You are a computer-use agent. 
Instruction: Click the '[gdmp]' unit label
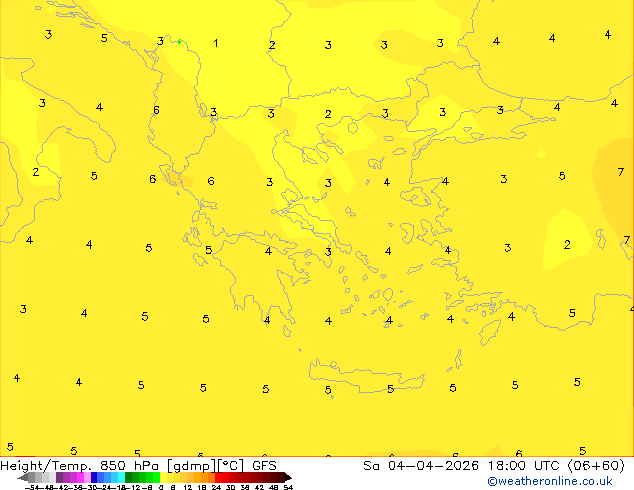[192, 466]
